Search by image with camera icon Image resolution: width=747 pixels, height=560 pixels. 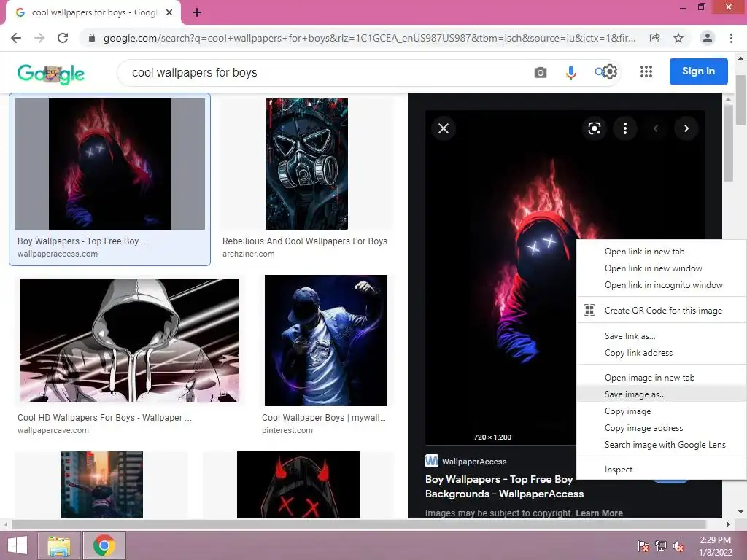pos(541,72)
